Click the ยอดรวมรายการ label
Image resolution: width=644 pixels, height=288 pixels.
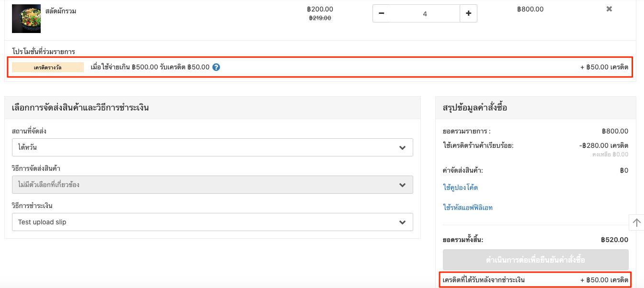(467, 132)
